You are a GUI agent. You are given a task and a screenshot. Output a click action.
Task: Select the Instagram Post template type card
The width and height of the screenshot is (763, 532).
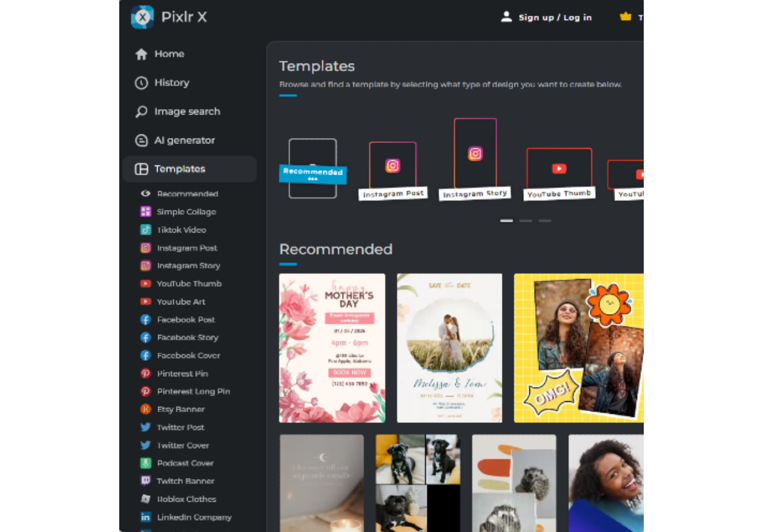tap(393, 171)
